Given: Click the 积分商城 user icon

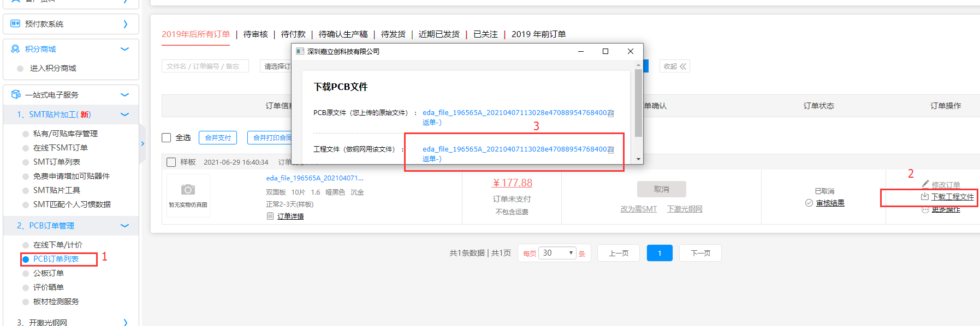Looking at the screenshot, I should 15,49.
